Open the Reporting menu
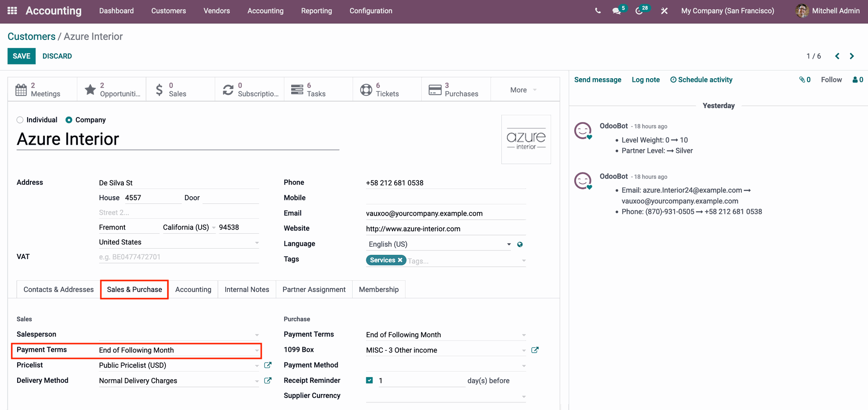868x410 pixels. tap(316, 11)
